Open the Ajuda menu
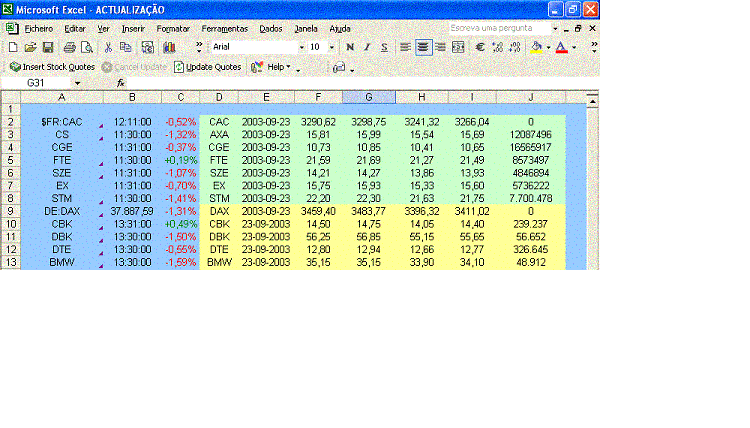The width and height of the screenshot is (750, 428). (340, 29)
